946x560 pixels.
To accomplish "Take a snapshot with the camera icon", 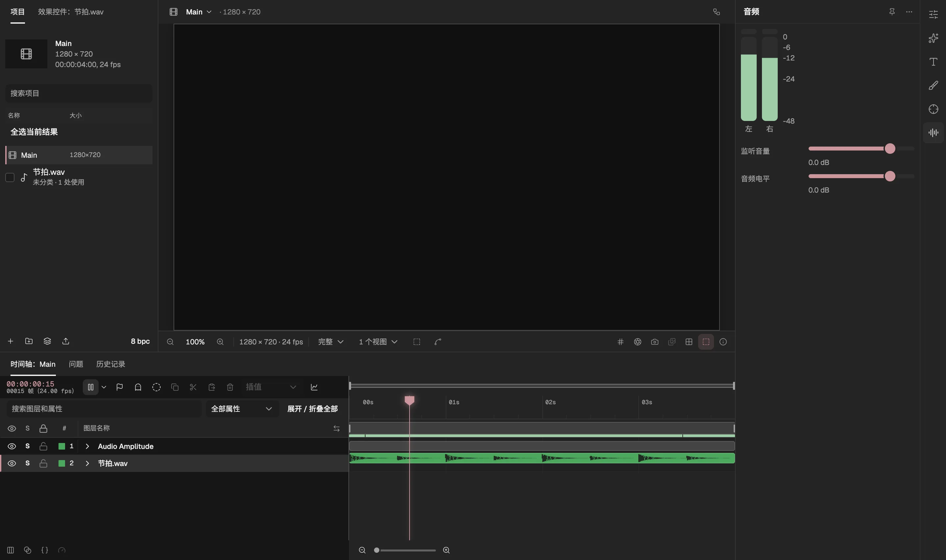I will point(655,342).
